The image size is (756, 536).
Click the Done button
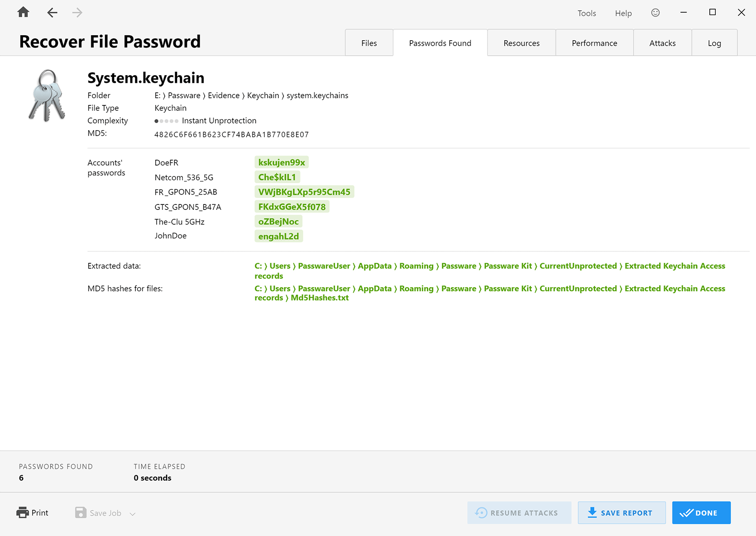pos(701,512)
